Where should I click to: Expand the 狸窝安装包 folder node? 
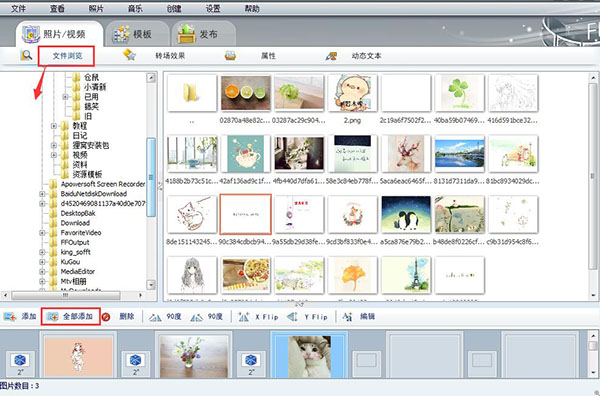(54, 145)
